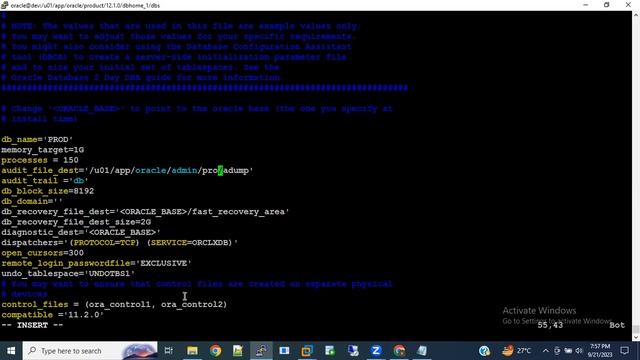Image resolution: width=640 pixels, height=360 pixels.
Task: Click the Bot position indicator
Action: [617, 325]
